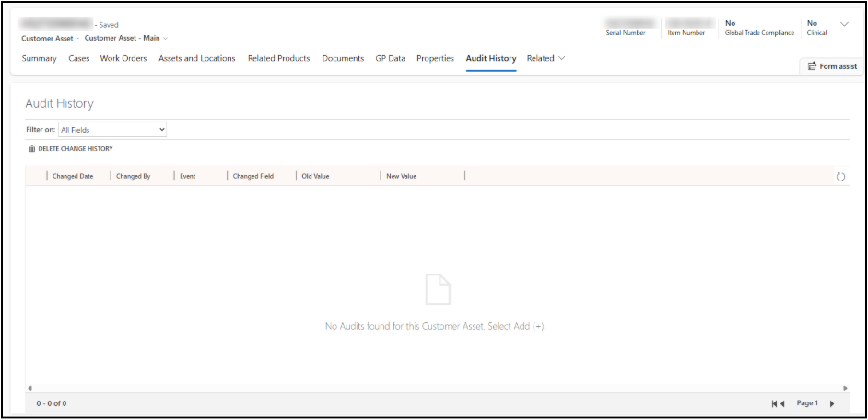Click the Form assist icon button
The width and height of the screenshot is (868, 420).
tap(812, 66)
